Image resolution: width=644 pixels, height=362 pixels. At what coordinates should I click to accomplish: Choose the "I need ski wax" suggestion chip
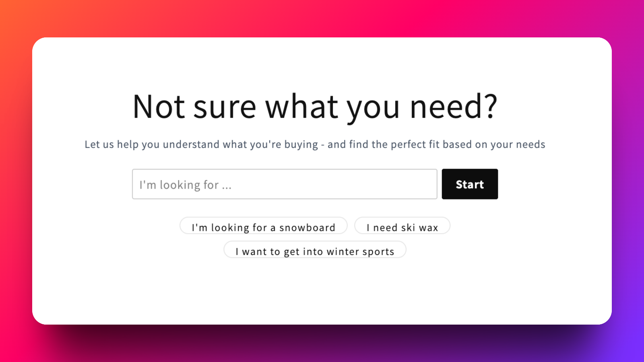pos(402,226)
